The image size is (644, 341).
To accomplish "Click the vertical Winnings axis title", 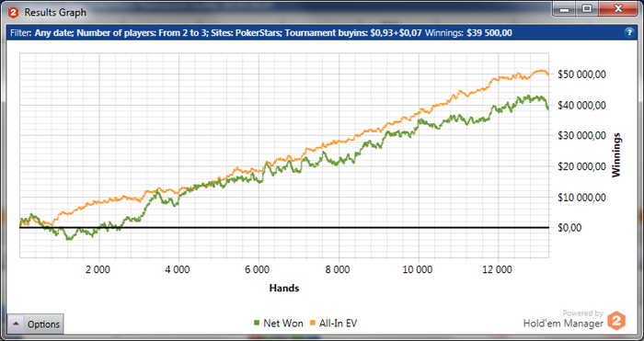I will tap(615, 155).
